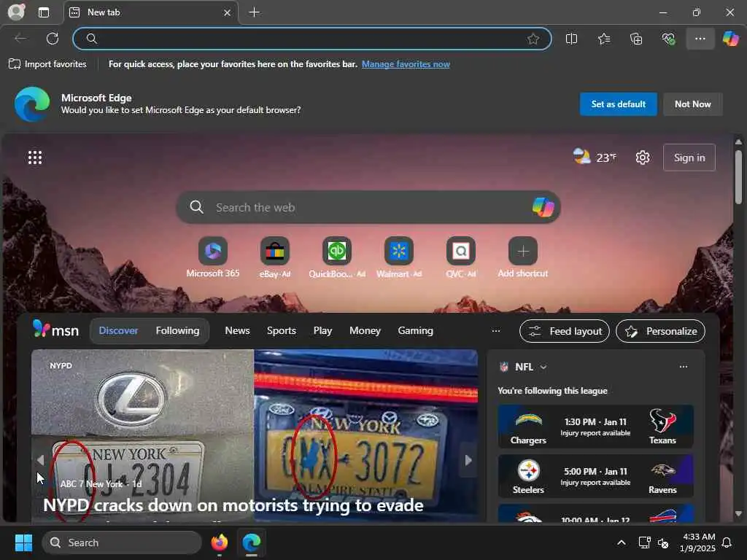Open the QVC shortcut tile
The image size is (747, 560).
click(x=461, y=257)
